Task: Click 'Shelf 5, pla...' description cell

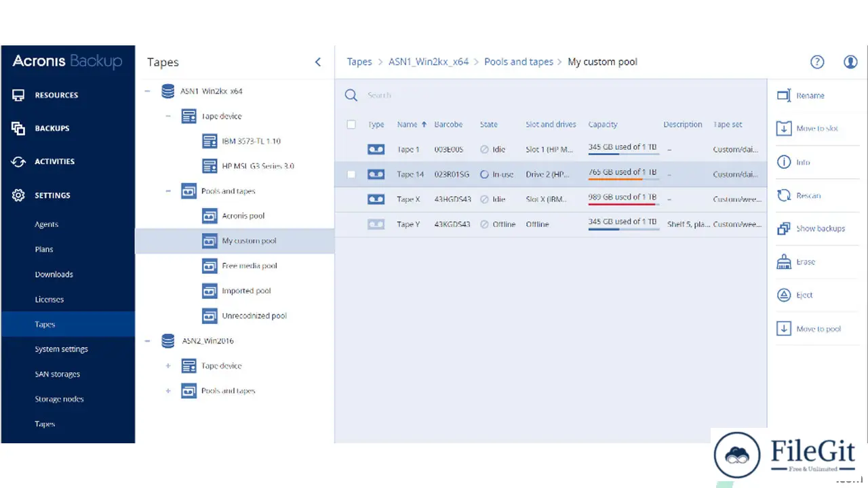Action: point(688,224)
